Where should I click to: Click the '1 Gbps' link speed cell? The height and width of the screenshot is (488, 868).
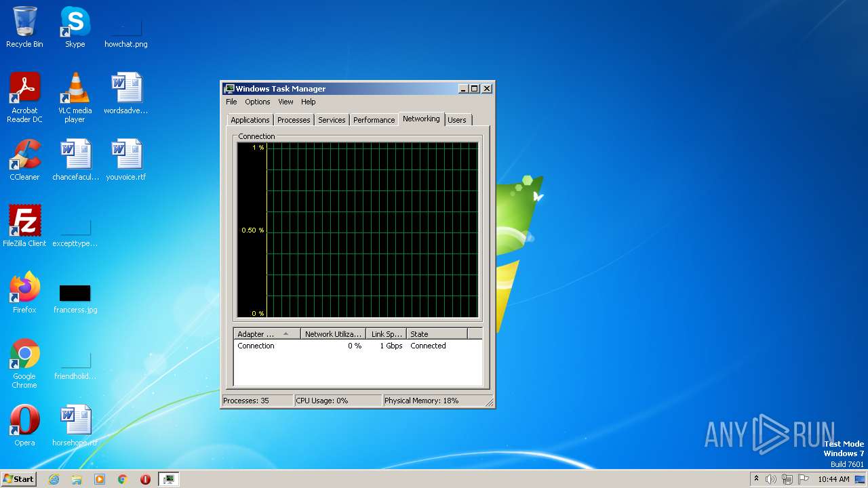pyautogui.click(x=391, y=346)
